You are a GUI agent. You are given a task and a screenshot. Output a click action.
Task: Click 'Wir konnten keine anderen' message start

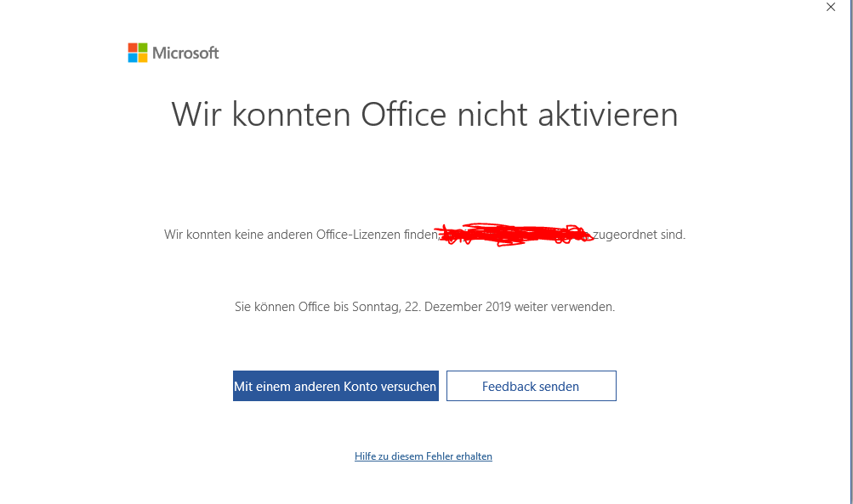point(238,235)
